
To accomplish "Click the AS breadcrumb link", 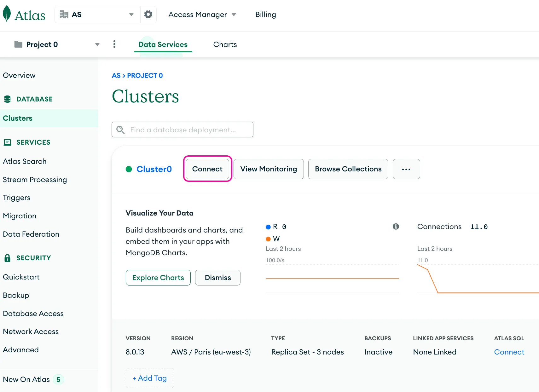I will pyautogui.click(x=116, y=75).
